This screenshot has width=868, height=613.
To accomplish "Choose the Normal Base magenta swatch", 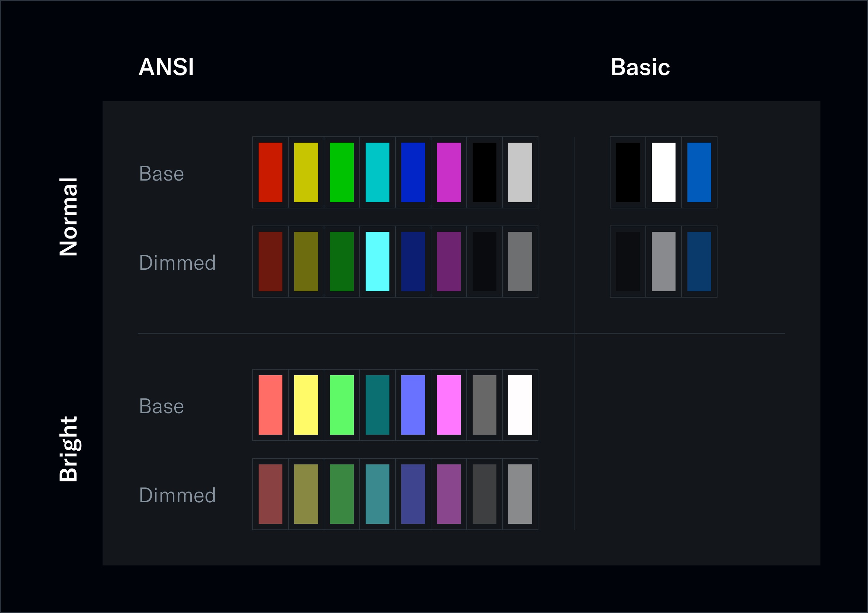I will [449, 172].
